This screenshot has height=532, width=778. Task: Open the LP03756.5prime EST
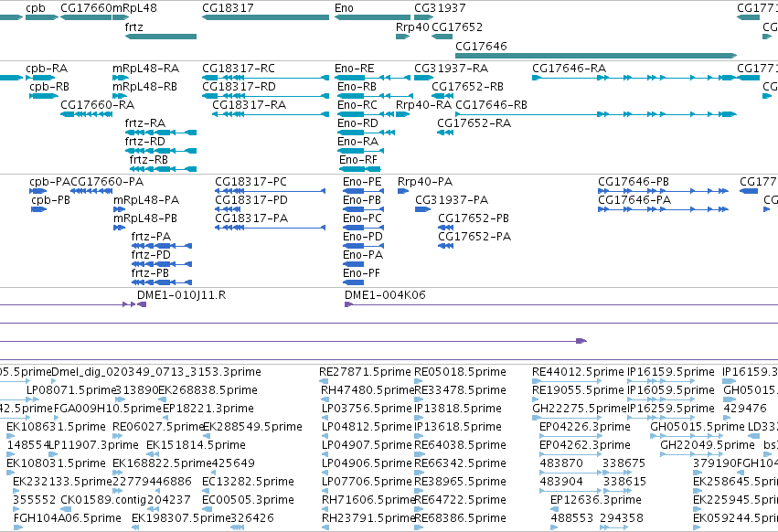[x=325, y=418]
